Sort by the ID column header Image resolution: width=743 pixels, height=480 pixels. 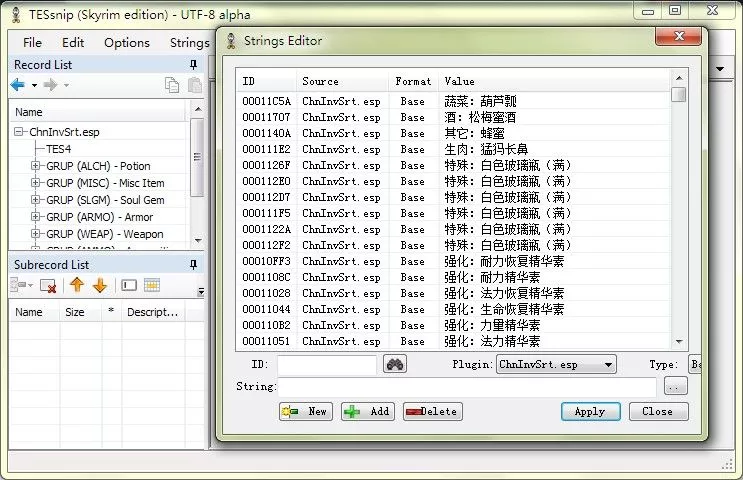point(266,82)
